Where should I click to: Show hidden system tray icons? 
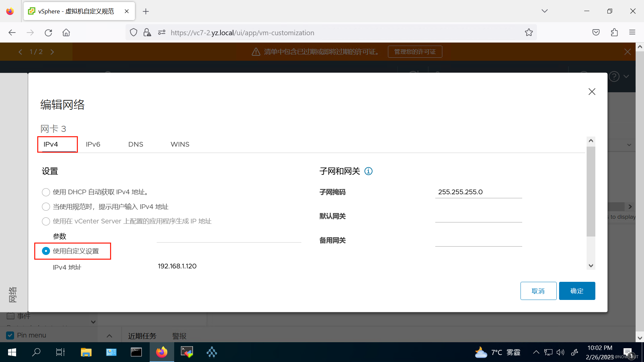click(536, 352)
